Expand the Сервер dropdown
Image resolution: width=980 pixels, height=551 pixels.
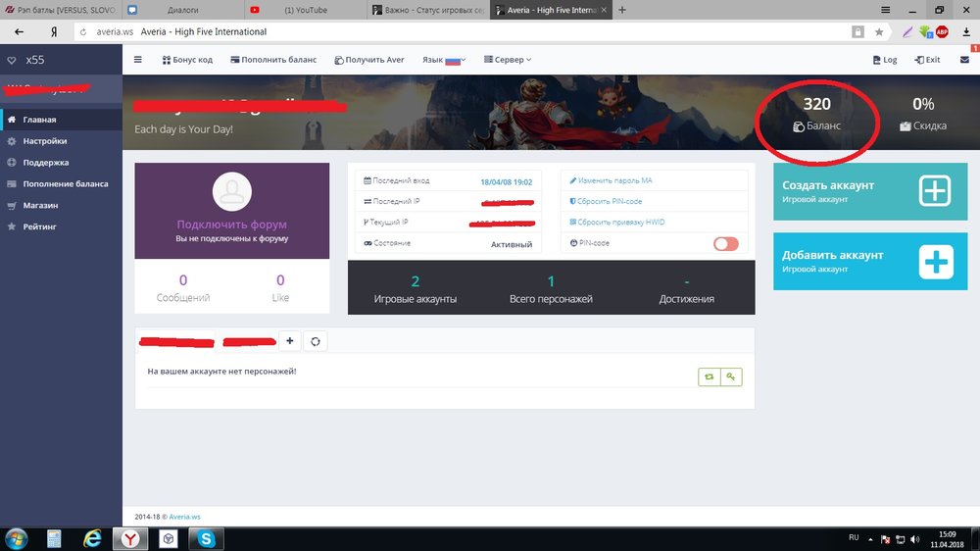coord(508,60)
